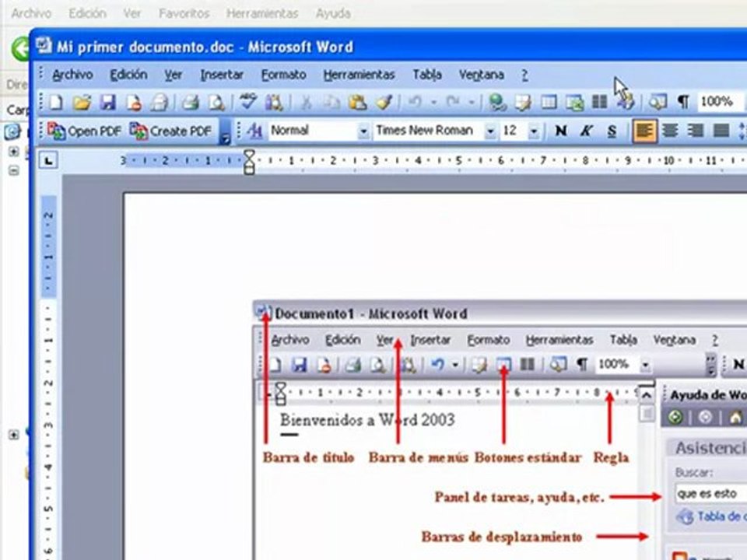The height and width of the screenshot is (560, 747).
Task: Open the Edición menu in Word
Action: [128, 75]
